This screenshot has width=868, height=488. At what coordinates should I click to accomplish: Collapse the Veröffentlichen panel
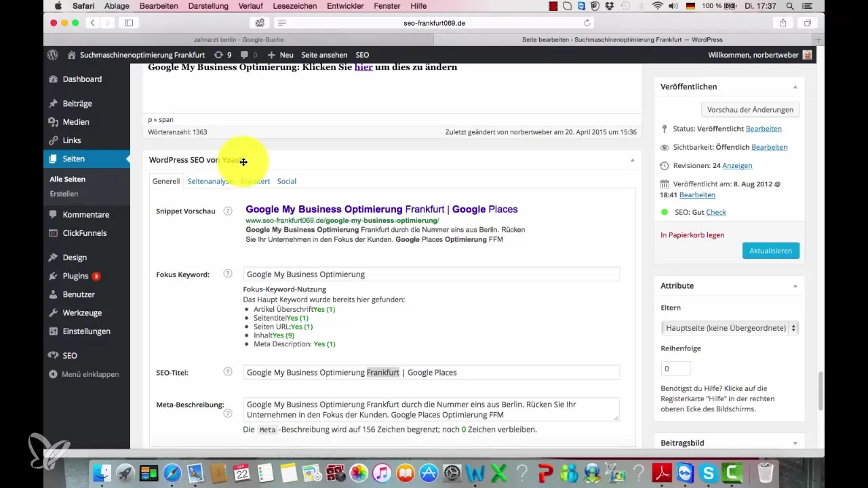click(x=795, y=87)
